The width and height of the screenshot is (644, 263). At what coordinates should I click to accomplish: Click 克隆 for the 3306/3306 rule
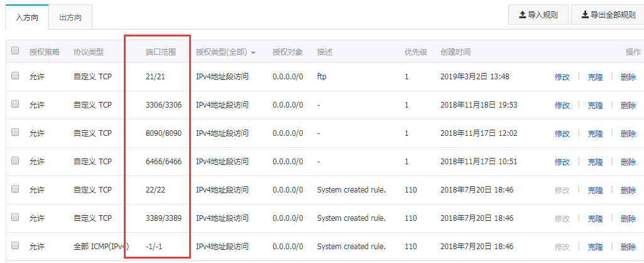595,105
